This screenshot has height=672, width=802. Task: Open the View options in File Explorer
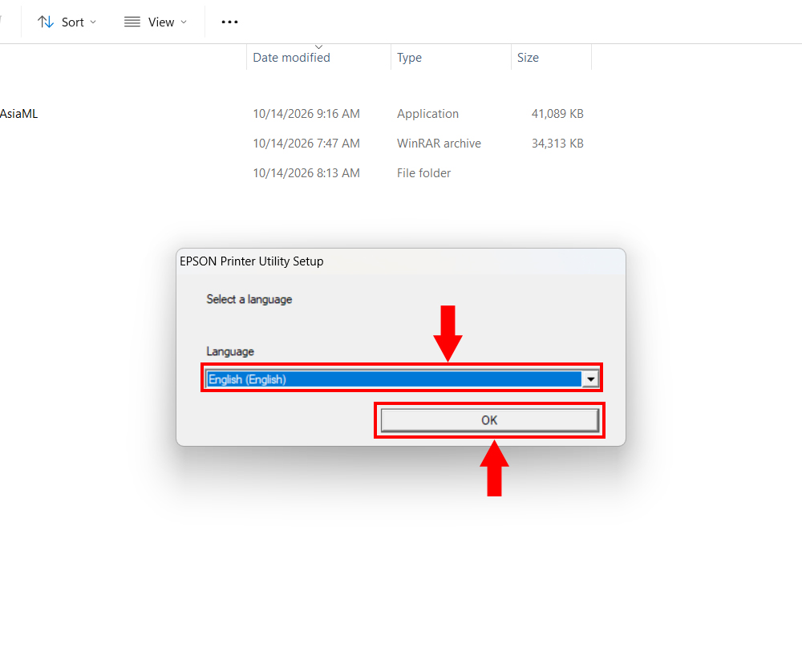156,22
